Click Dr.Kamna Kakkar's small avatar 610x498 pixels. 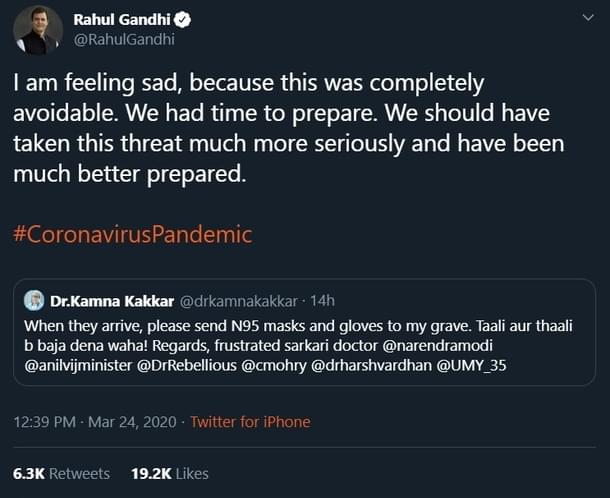tap(35, 300)
